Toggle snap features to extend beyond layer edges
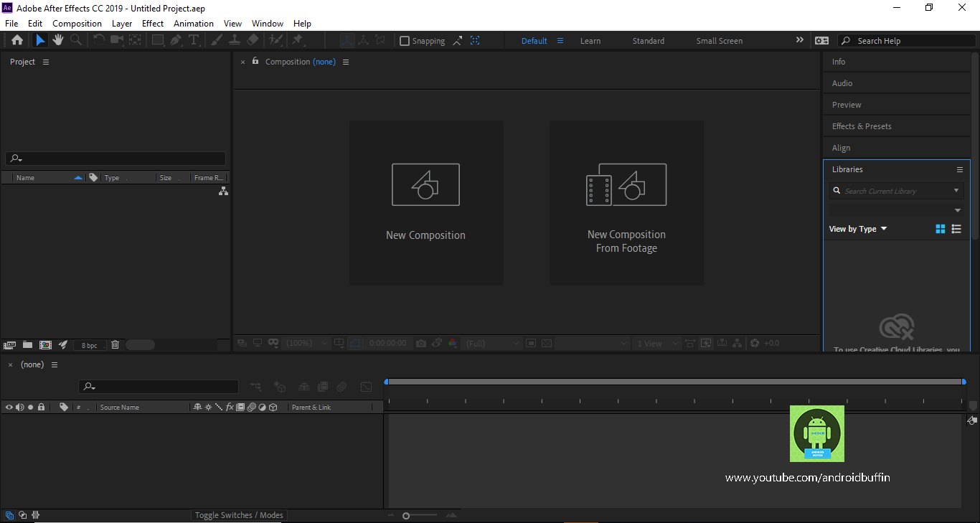 (458, 41)
